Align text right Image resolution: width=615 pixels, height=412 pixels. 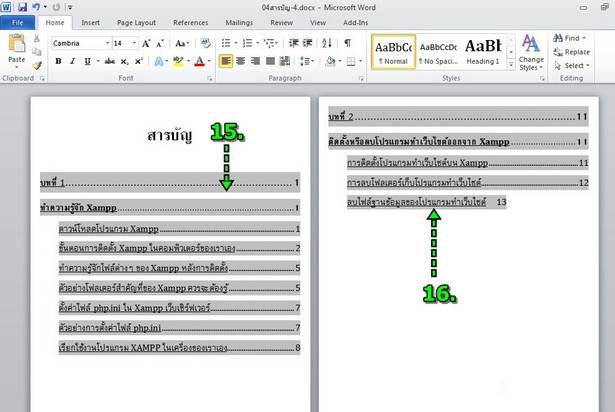coord(255,61)
